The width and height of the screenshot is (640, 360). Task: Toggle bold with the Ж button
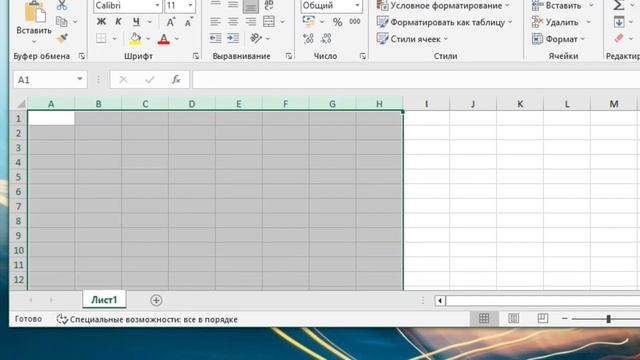point(101,22)
